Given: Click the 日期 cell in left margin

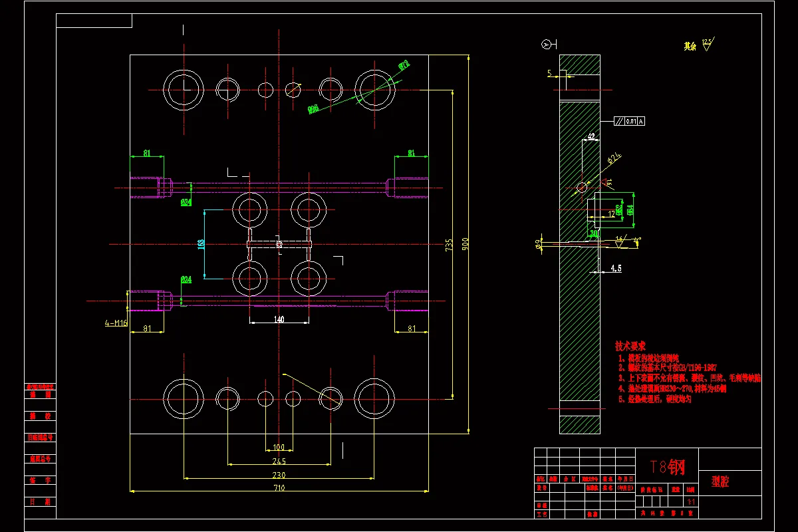Looking at the screenshot, I should coord(39,502).
